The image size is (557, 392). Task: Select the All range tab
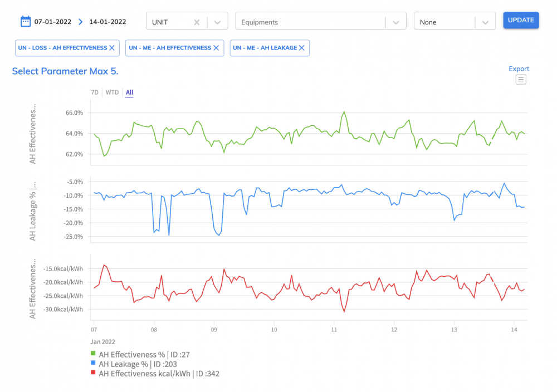129,92
